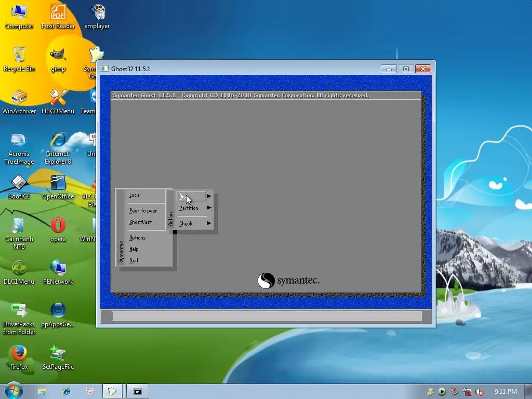The height and width of the screenshot is (399, 532).
Task: Click the network tray icon with red X
Action: 467,392
